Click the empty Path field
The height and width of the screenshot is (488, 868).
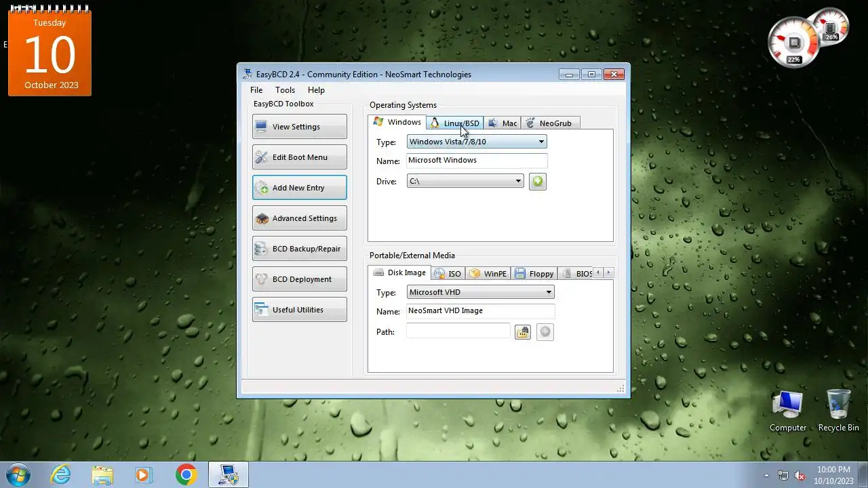click(458, 330)
